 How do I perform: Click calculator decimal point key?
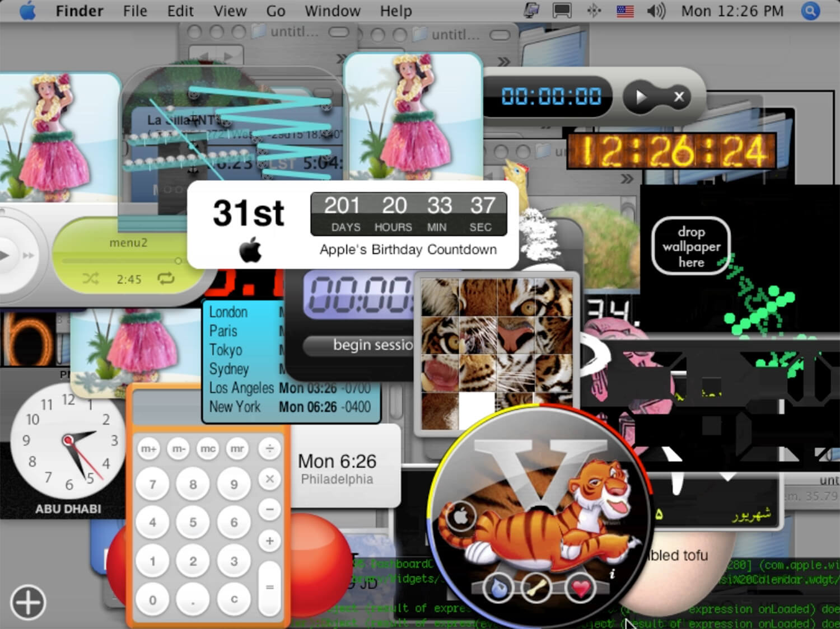(193, 600)
